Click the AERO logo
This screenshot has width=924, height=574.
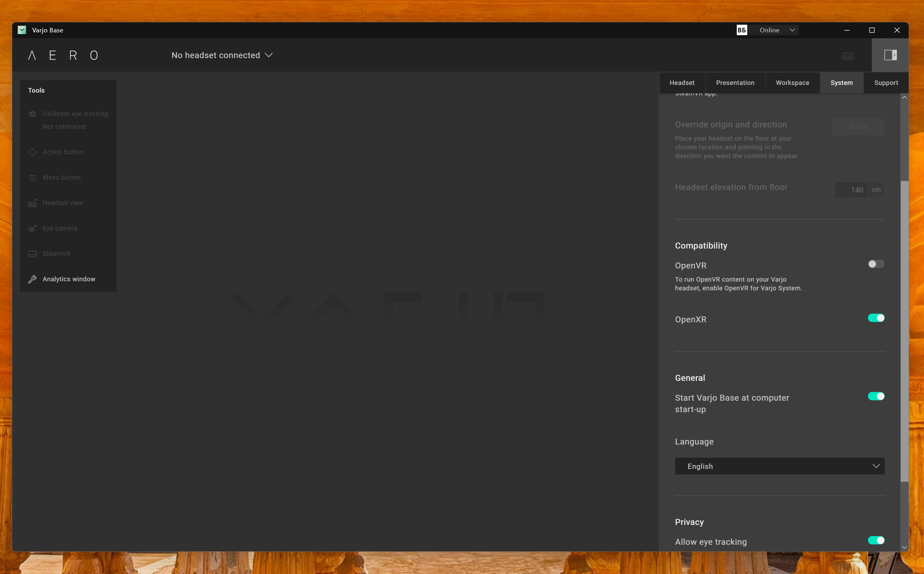pos(63,55)
